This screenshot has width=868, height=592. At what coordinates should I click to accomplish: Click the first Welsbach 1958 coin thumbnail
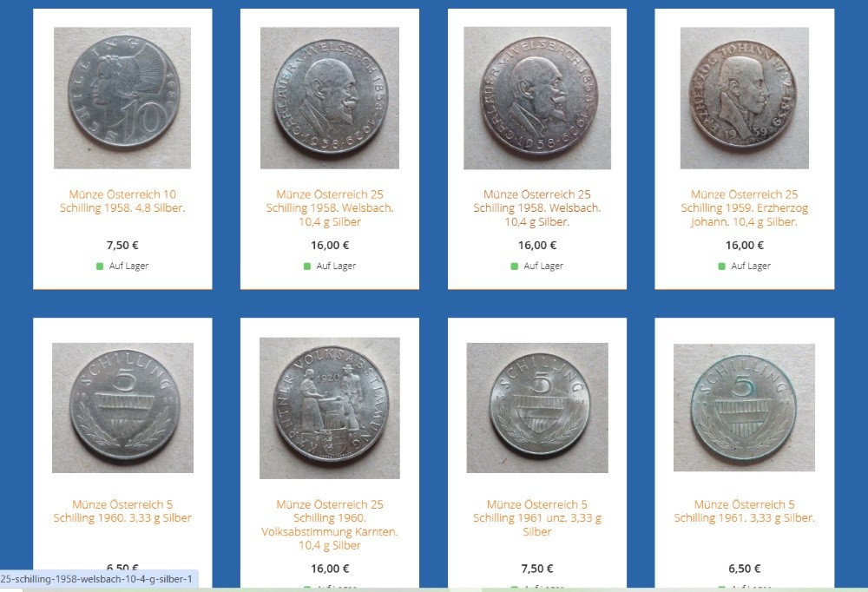point(329,98)
